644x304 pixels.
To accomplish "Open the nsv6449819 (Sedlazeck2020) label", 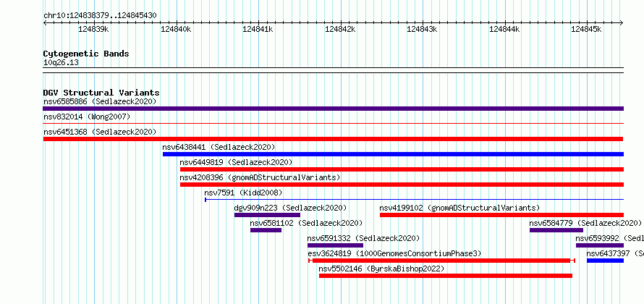I will point(236,162).
